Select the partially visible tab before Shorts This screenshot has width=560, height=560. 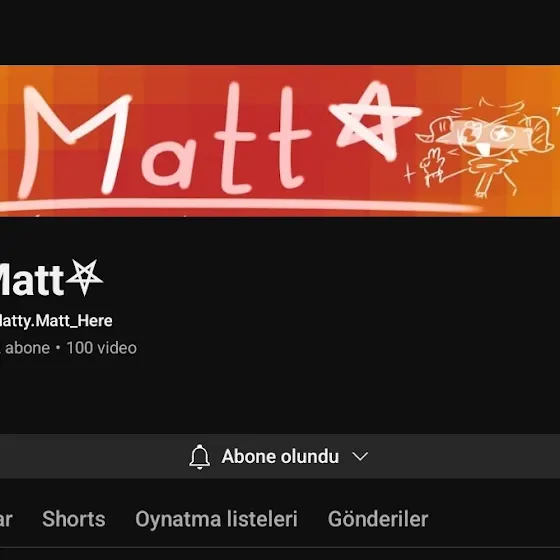point(6,519)
